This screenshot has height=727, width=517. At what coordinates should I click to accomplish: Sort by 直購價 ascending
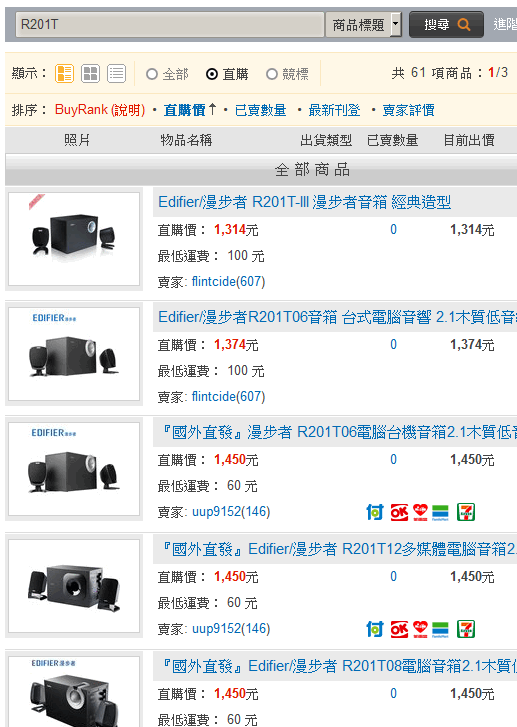[x=190, y=110]
